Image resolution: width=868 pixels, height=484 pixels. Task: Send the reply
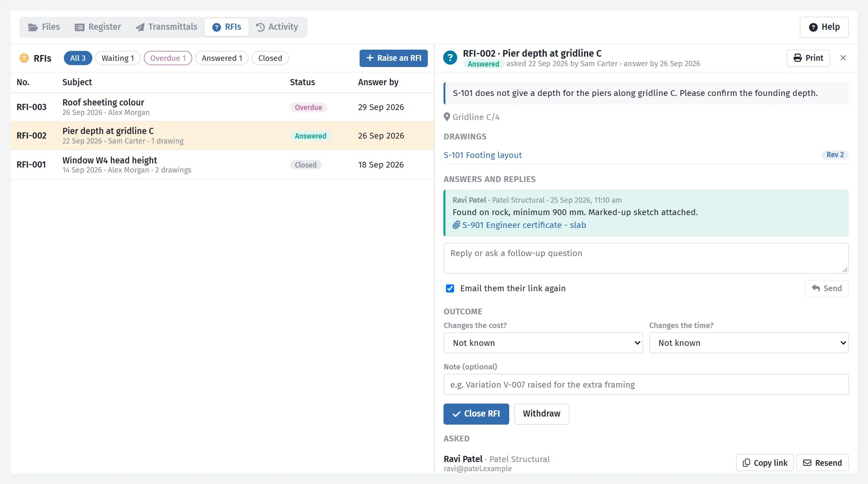827,289
